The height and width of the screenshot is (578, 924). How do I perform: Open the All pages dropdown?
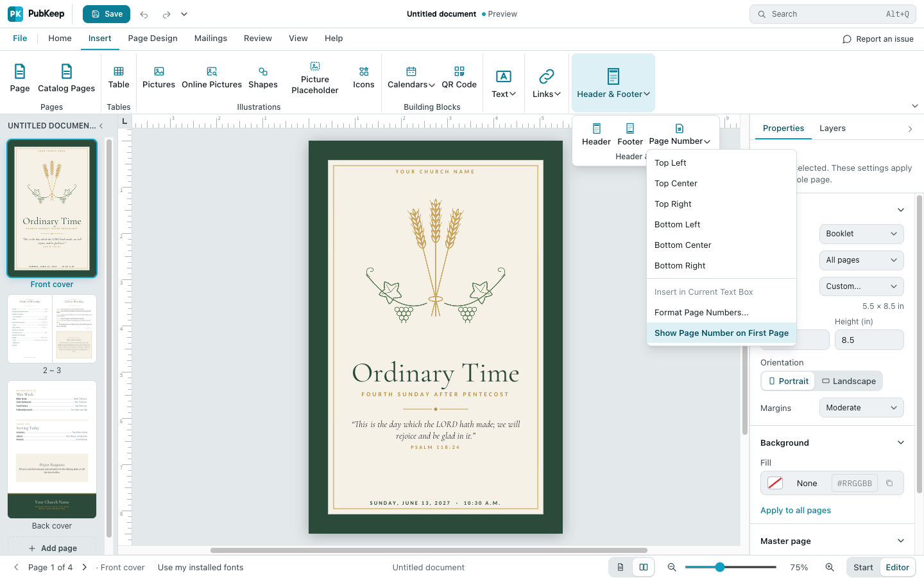pos(861,260)
